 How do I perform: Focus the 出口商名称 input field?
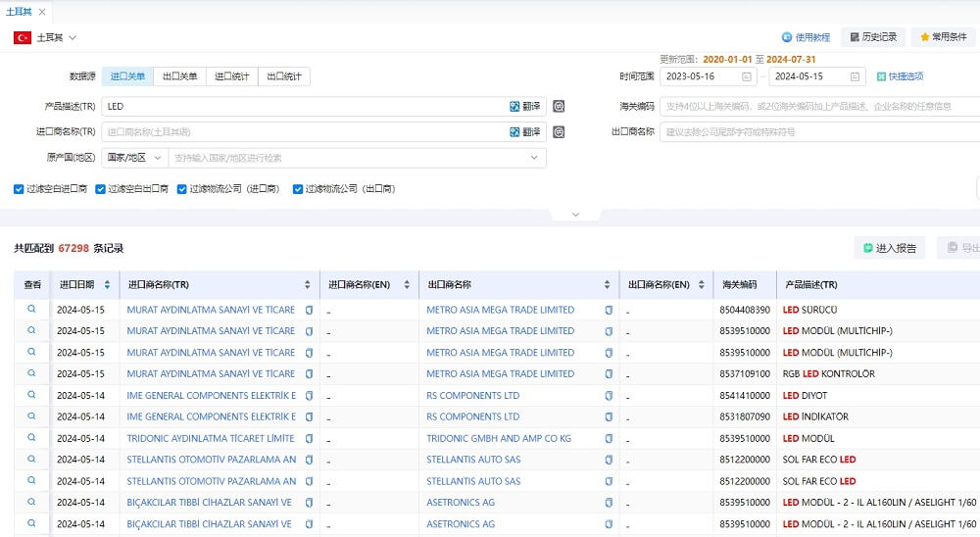[820, 132]
